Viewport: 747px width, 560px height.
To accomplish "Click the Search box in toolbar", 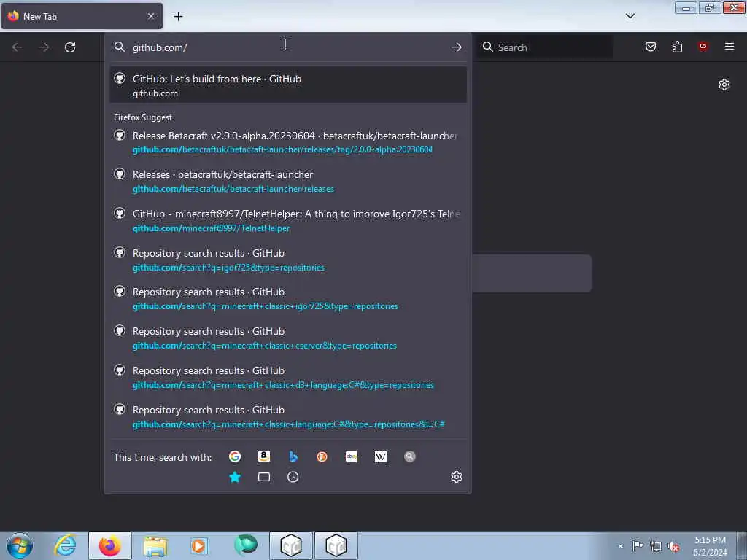I will [x=546, y=47].
